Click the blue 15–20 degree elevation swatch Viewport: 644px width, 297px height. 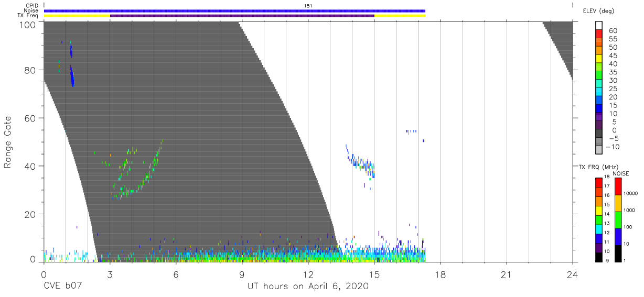tap(598, 101)
